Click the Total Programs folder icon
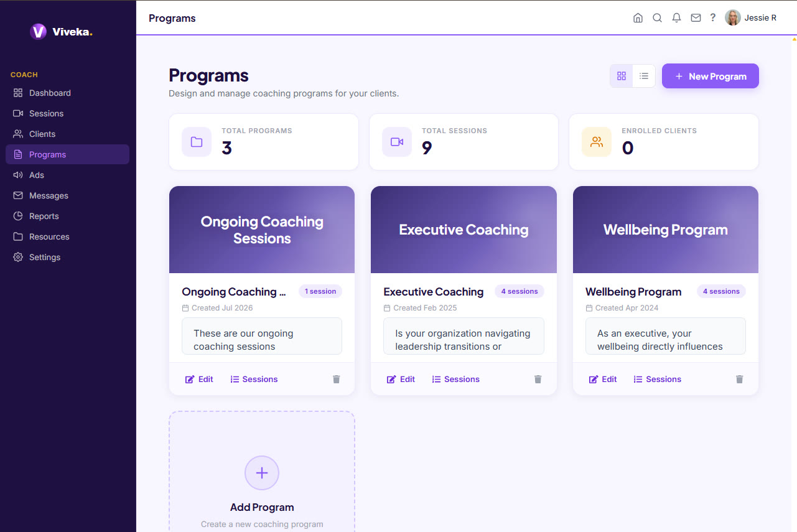Screen dimensions: 797x532 pos(197,142)
